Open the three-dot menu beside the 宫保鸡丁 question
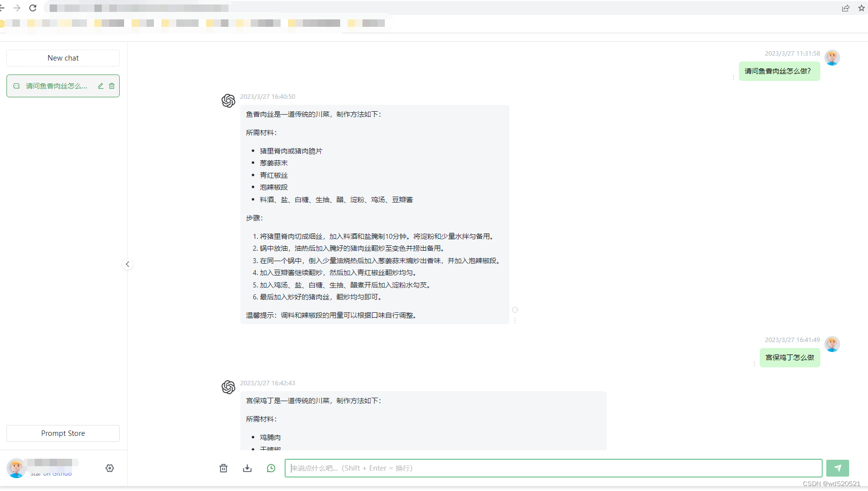 [x=754, y=363]
